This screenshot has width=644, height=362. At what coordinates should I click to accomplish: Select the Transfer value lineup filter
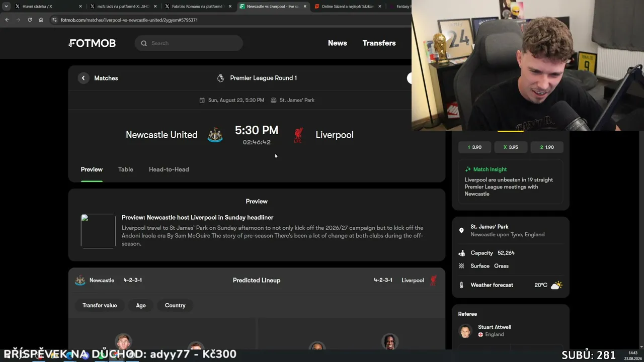click(100, 305)
